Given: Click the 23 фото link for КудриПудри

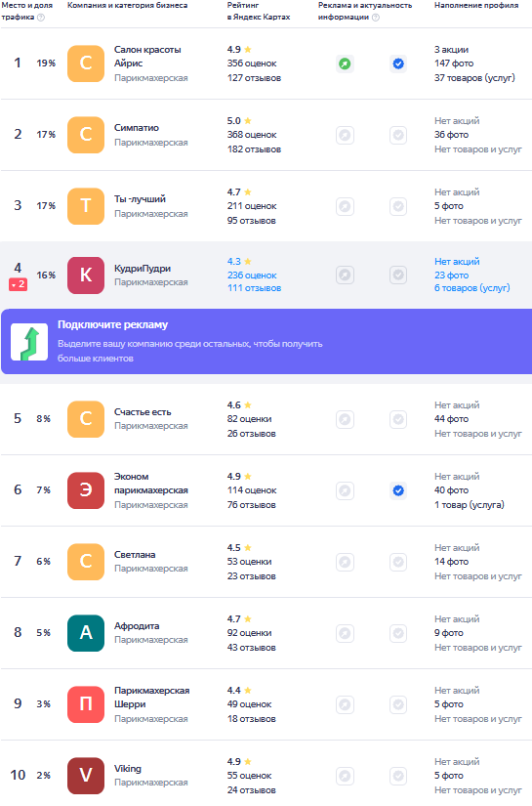Looking at the screenshot, I should click(x=451, y=275).
